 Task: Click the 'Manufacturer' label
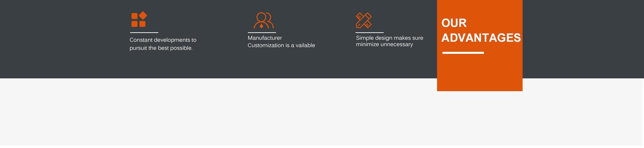coord(265,38)
